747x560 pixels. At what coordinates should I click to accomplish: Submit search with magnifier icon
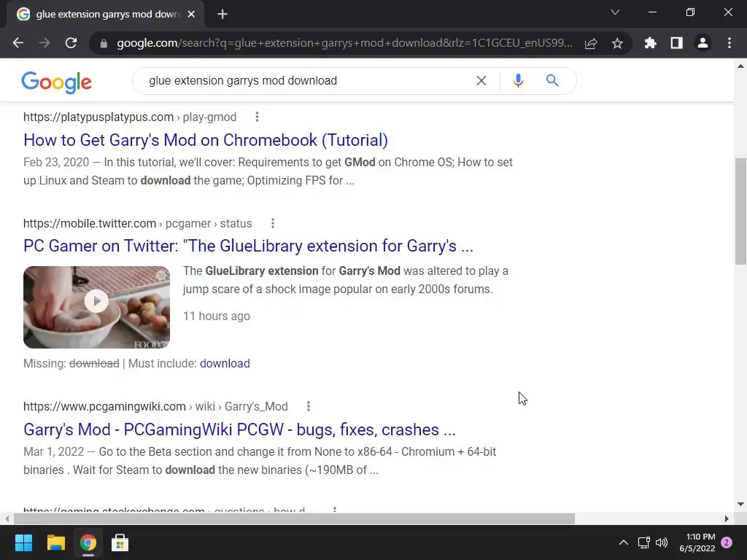(x=552, y=80)
